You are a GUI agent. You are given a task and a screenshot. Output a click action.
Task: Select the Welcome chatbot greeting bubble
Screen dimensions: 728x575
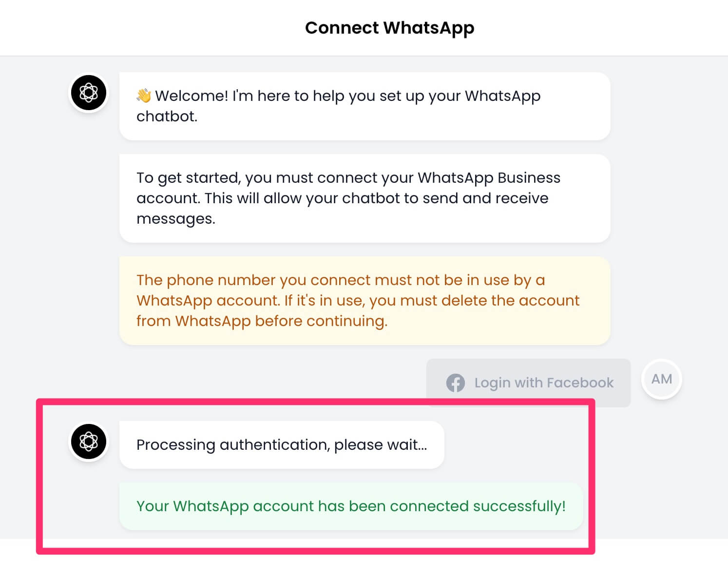pos(364,106)
